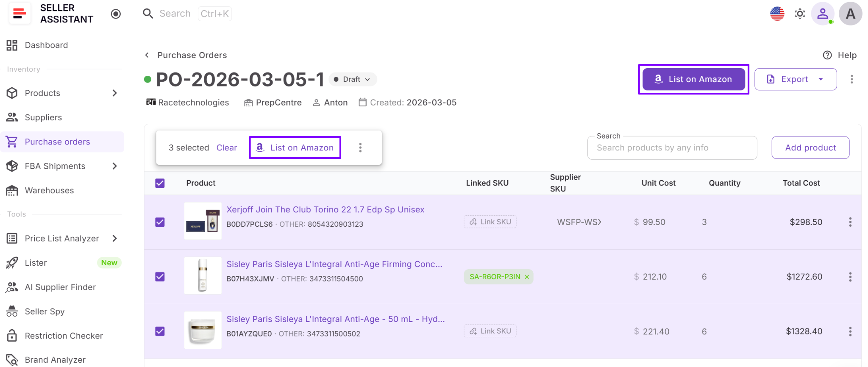Toggle the select-all products checkbox
The image size is (868, 367).
point(160,183)
